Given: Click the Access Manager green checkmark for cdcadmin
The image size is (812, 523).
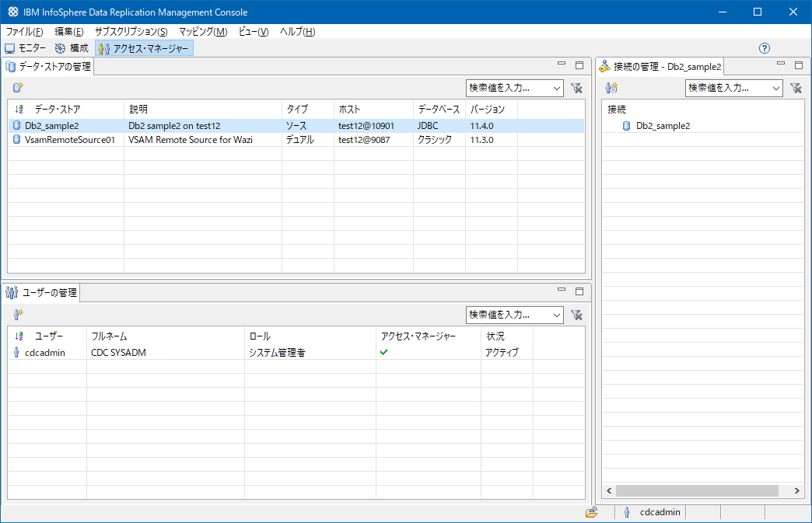Looking at the screenshot, I should pyautogui.click(x=383, y=352).
